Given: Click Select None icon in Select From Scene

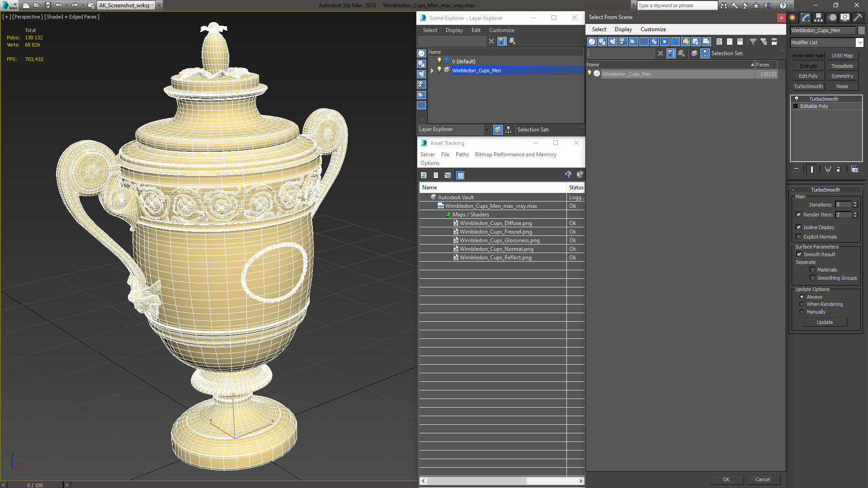Looking at the screenshot, I should pos(730,42).
